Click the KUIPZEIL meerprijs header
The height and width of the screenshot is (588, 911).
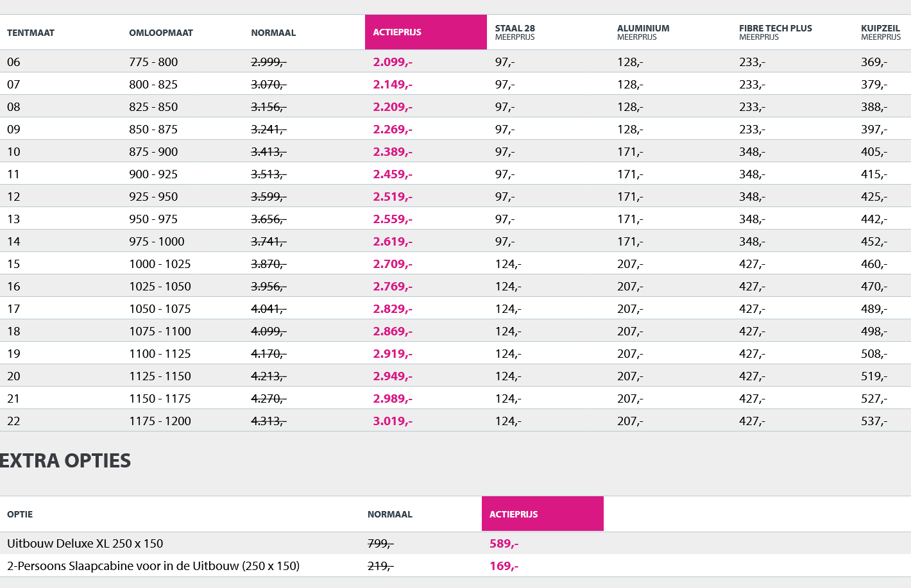[880, 32]
